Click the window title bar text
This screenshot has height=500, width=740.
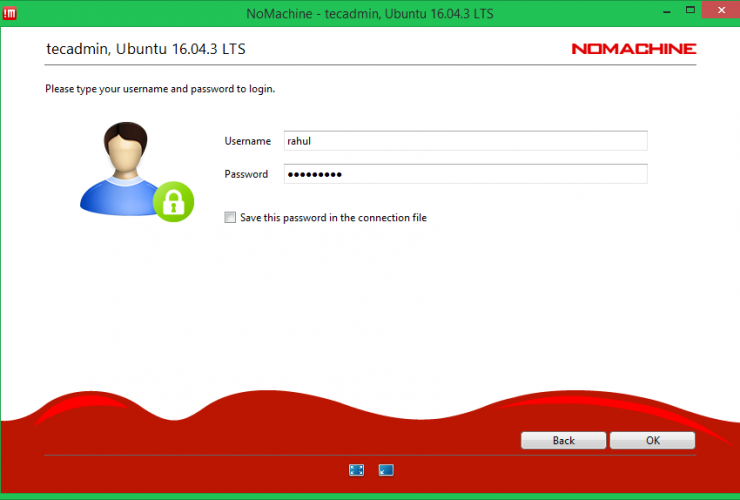369,12
